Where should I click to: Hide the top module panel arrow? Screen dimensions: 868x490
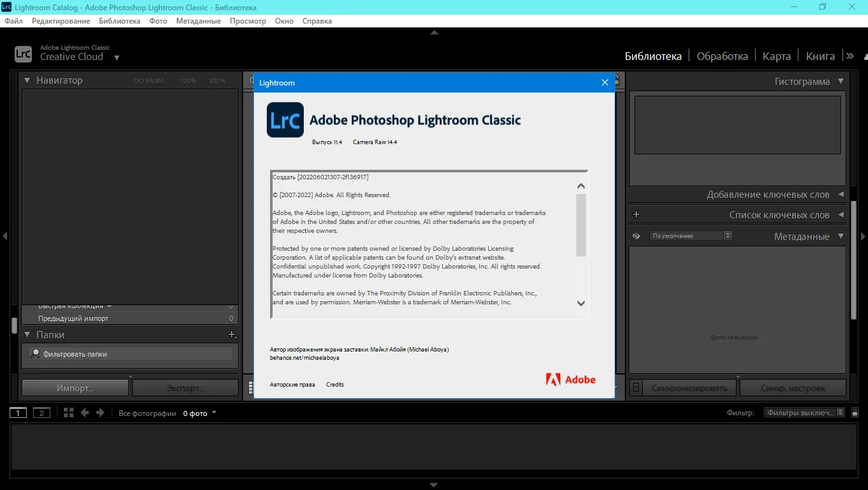pos(434,33)
